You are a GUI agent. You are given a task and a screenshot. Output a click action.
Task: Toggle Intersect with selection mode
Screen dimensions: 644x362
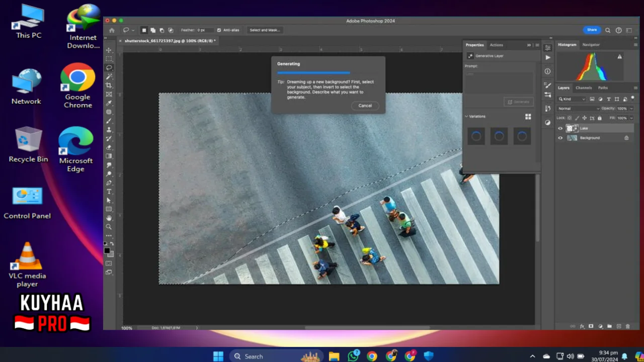(171, 30)
